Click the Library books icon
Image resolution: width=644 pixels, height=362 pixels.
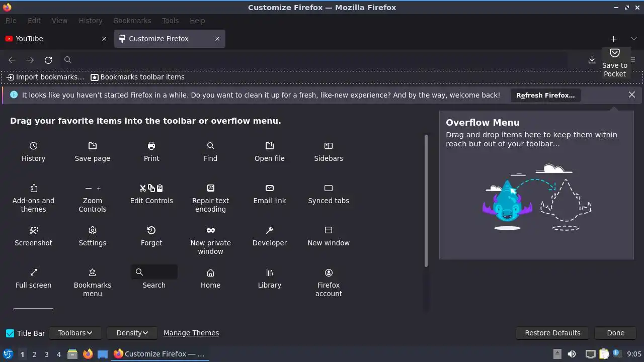pyautogui.click(x=270, y=273)
